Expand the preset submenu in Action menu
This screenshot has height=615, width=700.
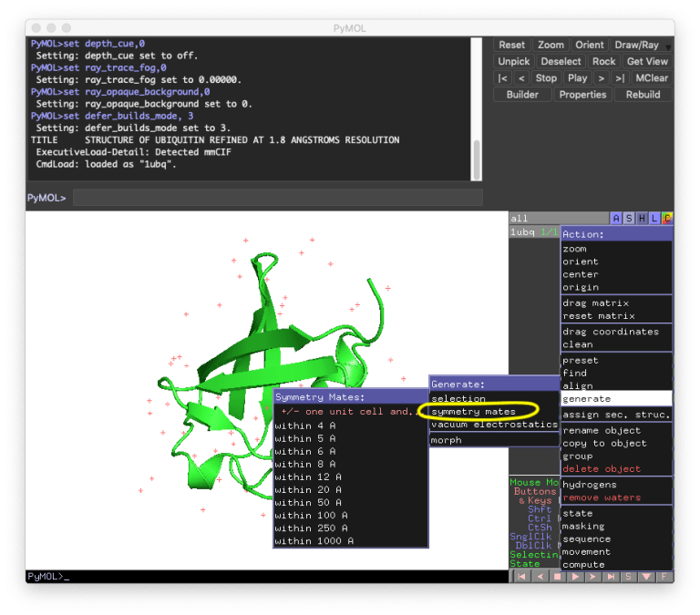616,360
